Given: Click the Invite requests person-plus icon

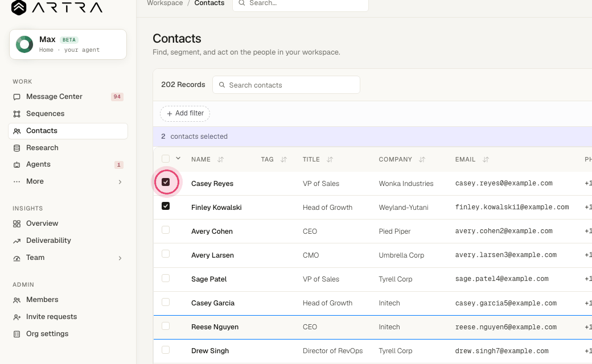Looking at the screenshot, I should coord(17,317).
